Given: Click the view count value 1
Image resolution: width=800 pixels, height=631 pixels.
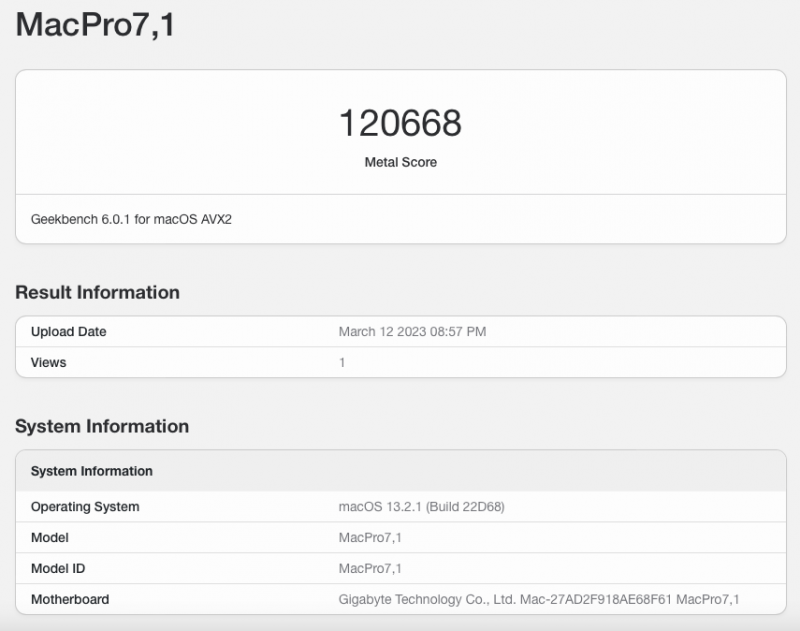Looking at the screenshot, I should point(342,362).
